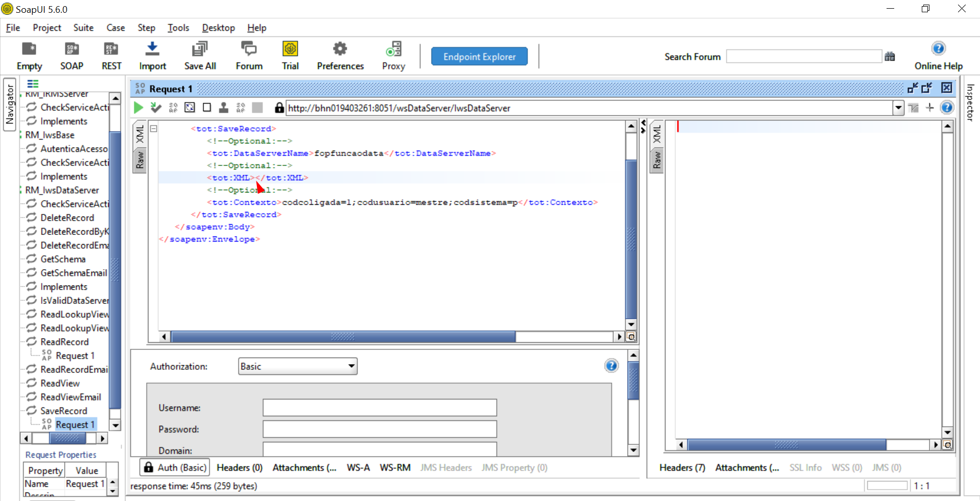This screenshot has width=980, height=501.
Task: Close the Request 1 editor panel
Action: [x=947, y=88]
